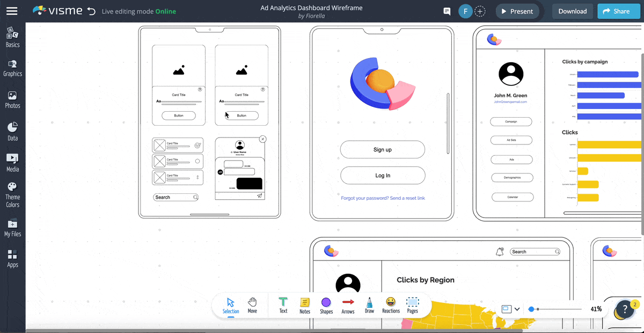Image resolution: width=644 pixels, height=333 pixels.
Task: Switch to the Selection cursor tool
Action: click(231, 305)
